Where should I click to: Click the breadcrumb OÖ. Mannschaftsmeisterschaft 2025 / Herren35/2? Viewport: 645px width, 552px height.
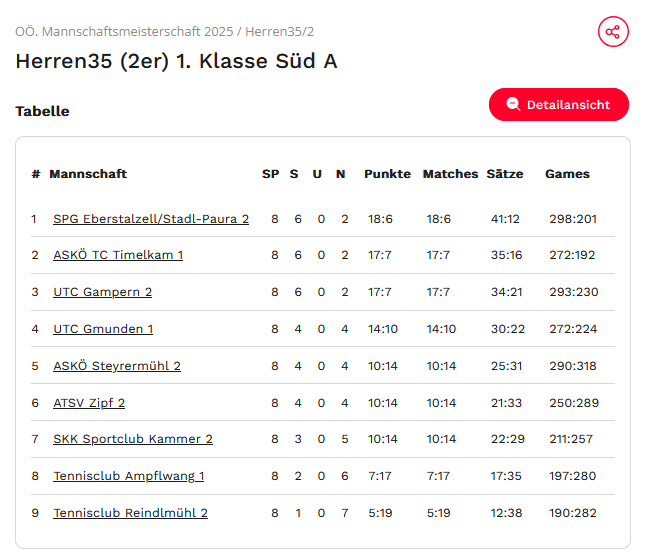point(165,32)
